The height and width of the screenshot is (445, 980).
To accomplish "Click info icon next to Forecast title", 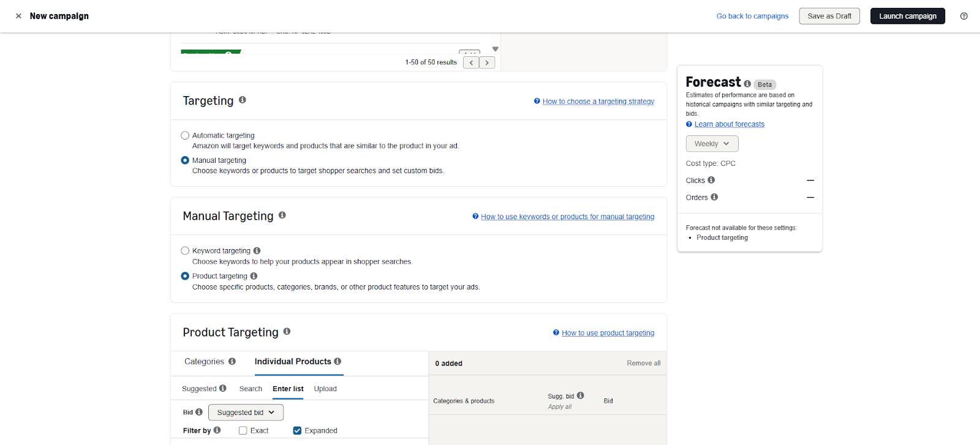I will pyautogui.click(x=747, y=84).
